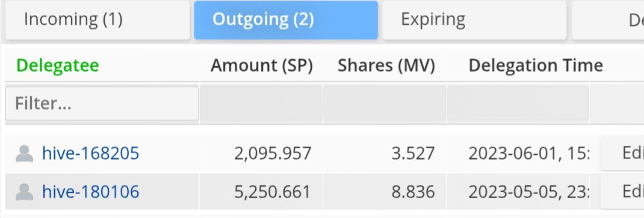Viewport: 644px width, 218px height.
Task: Focus the Delegatee Filter input field
Action: [102, 103]
